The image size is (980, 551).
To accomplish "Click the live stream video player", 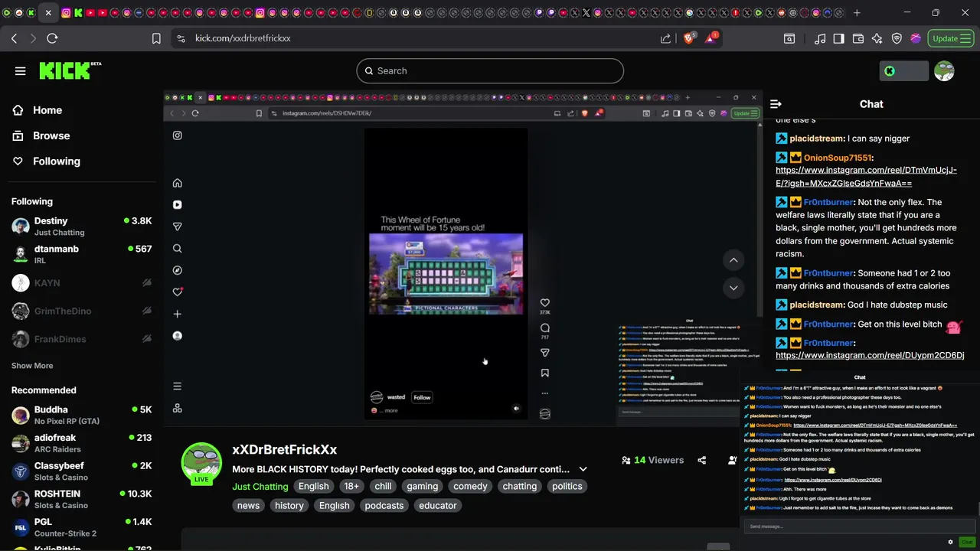I will click(462, 258).
